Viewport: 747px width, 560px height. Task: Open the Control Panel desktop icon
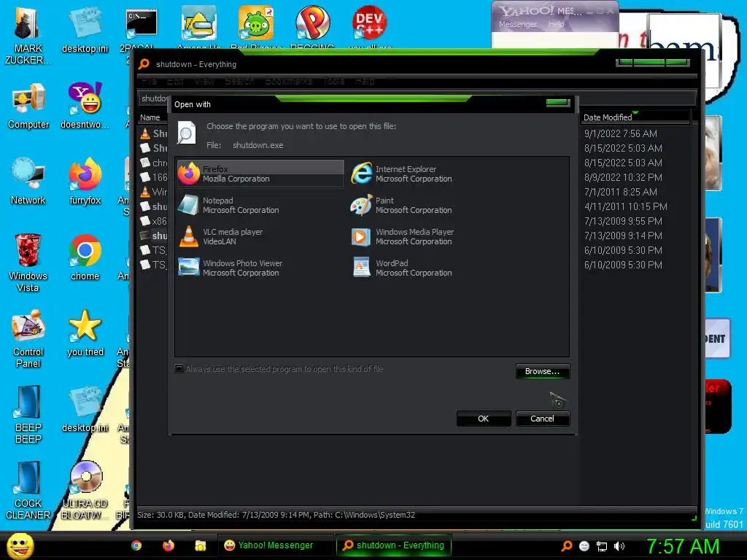[28, 338]
